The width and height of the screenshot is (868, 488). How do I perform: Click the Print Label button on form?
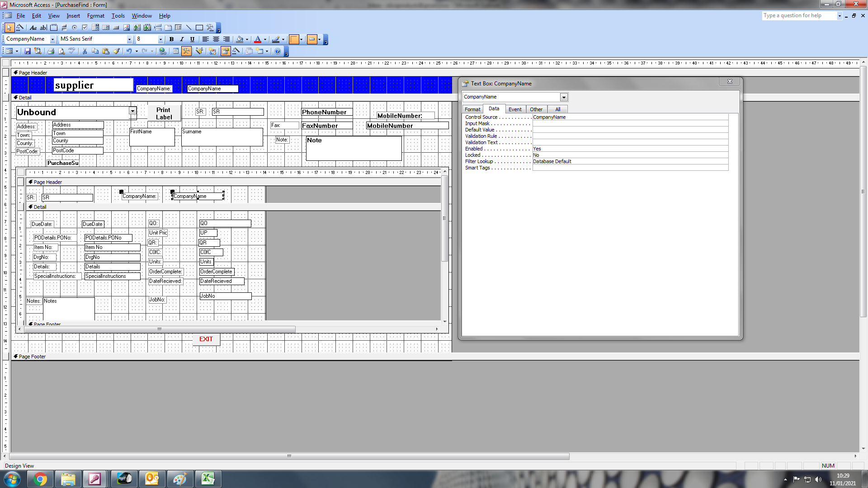tap(164, 113)
